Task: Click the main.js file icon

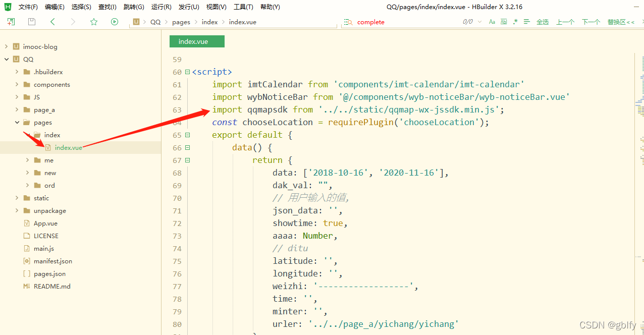Action: [x=27, y=248]
